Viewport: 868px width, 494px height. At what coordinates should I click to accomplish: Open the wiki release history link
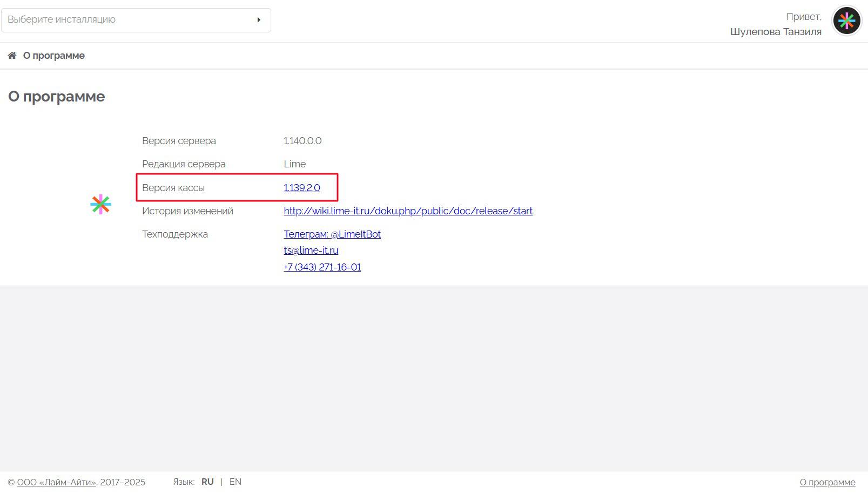point(408,211)
